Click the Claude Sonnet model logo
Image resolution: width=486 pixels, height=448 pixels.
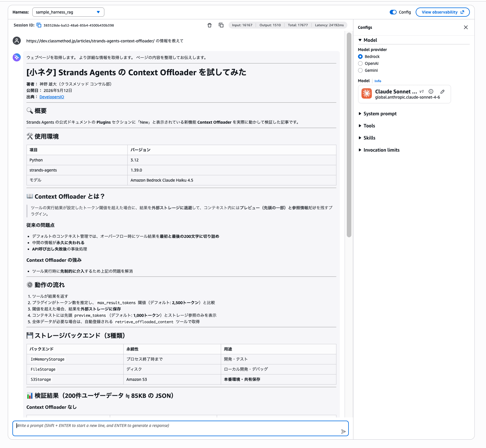[x=367, y=93]
